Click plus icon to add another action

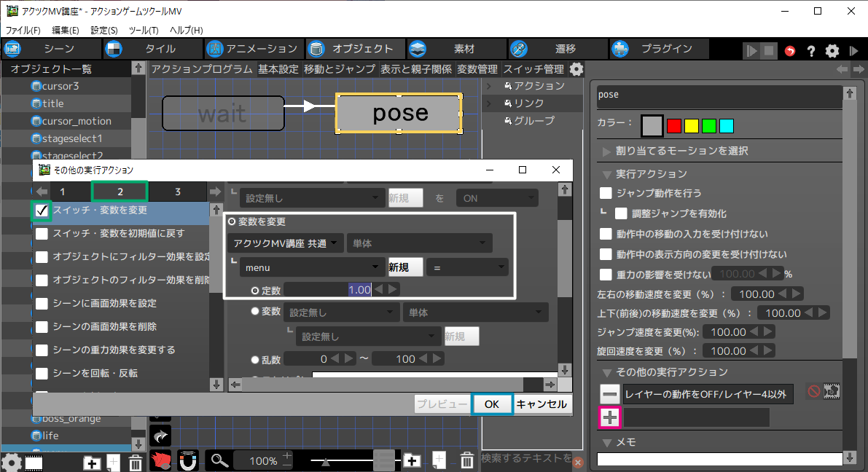click(610, 417)
